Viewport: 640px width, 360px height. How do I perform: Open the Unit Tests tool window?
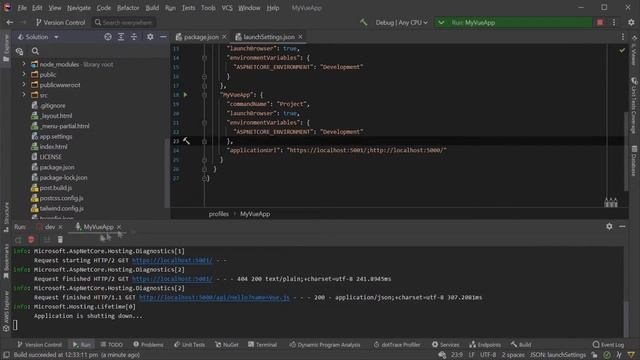[189, 344]
